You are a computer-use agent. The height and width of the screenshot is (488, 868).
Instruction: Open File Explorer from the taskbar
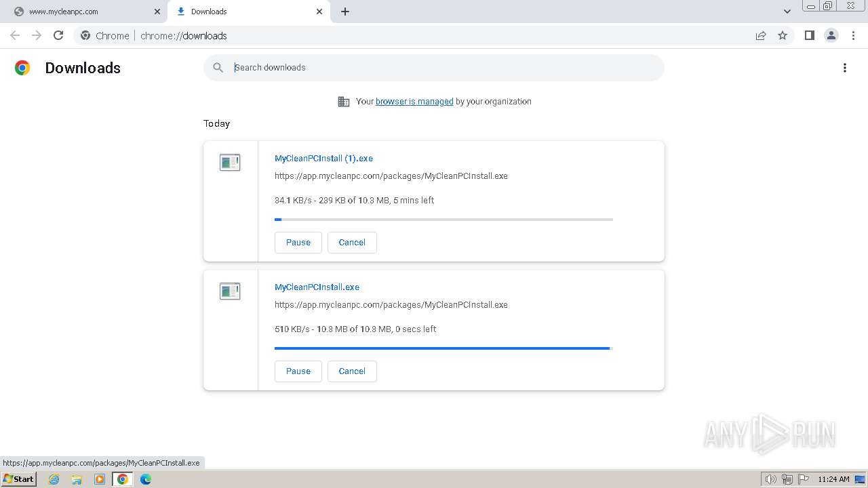point(77,479)
